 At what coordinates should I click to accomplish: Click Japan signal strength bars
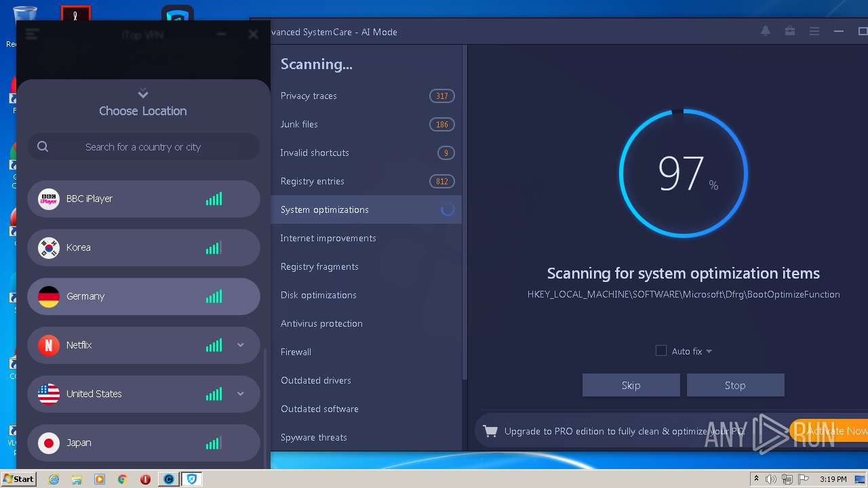[214, 443]
